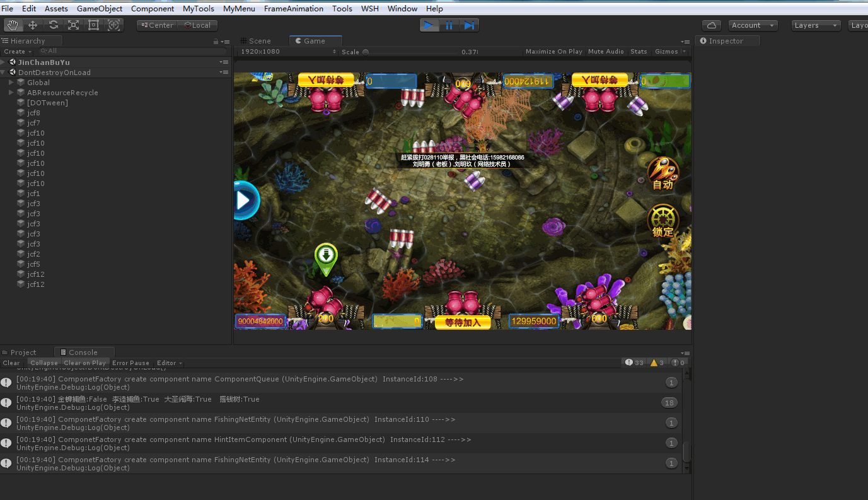The image size is (868, 500).
Task: Click the Mute Audio button
Action: click(x=606, y=52)
